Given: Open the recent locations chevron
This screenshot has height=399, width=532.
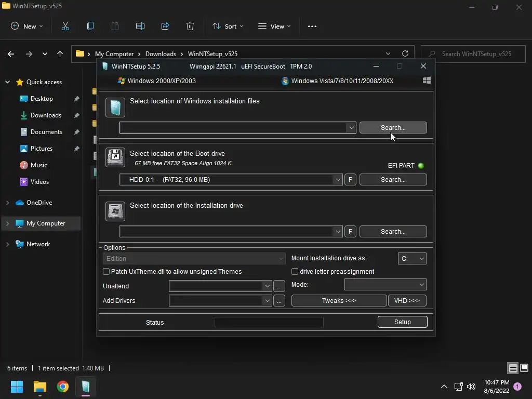Looking at the screenshot, I should 45,54.
